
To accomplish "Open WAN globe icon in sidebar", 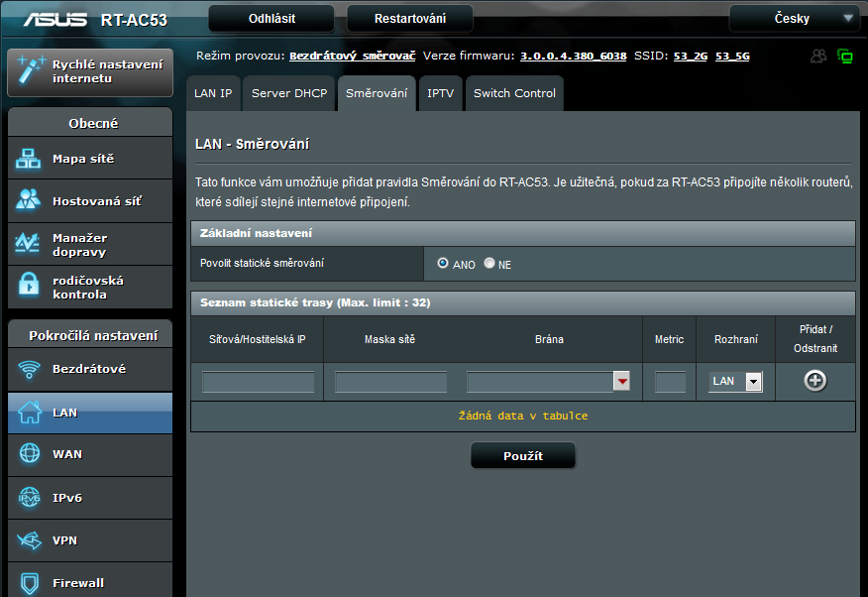I will [29, 454].
